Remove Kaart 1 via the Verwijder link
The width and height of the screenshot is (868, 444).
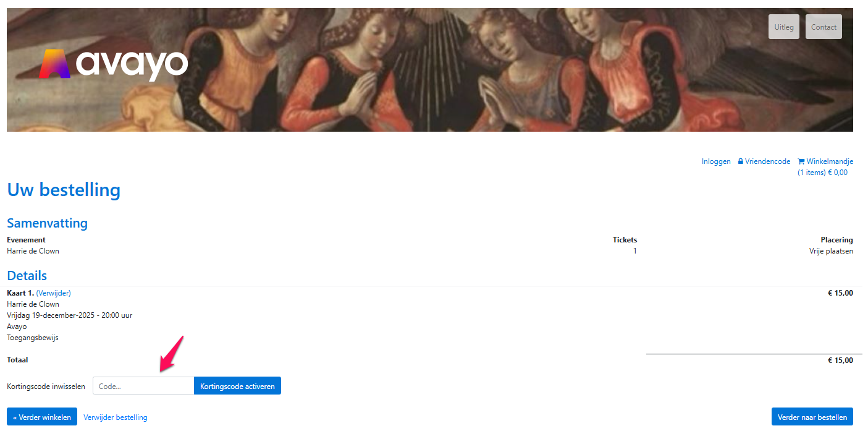54,293
